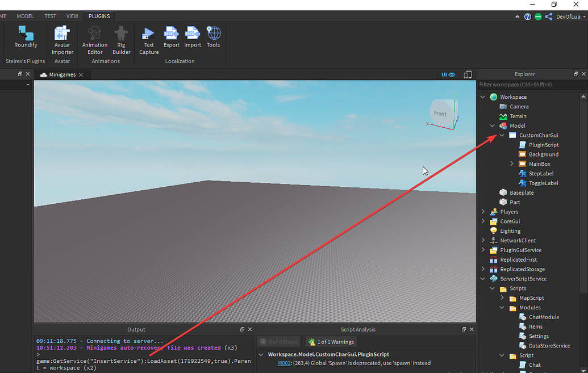Expand the MainBox node
588x373 pixels.
click(511, 164)
